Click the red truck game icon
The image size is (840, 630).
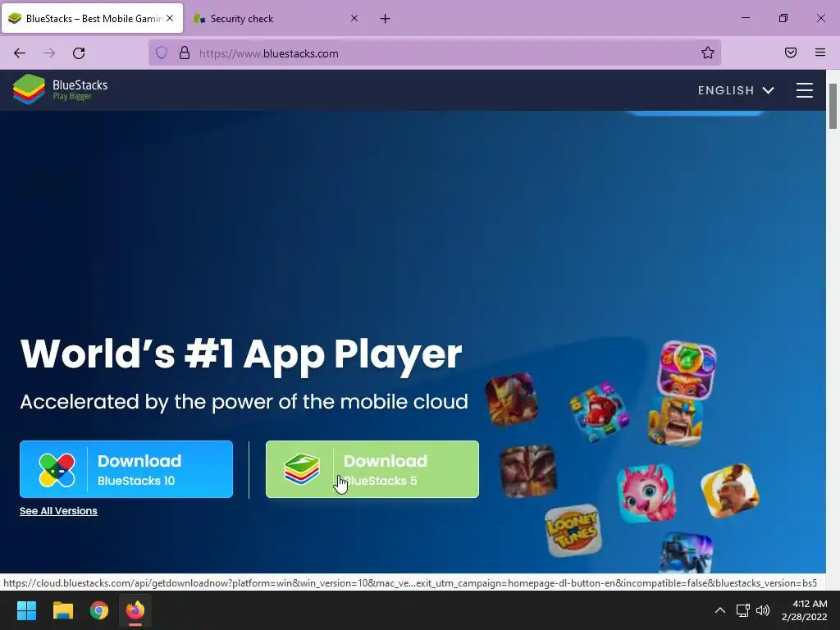pyautogui.click(x=599, y=412)
